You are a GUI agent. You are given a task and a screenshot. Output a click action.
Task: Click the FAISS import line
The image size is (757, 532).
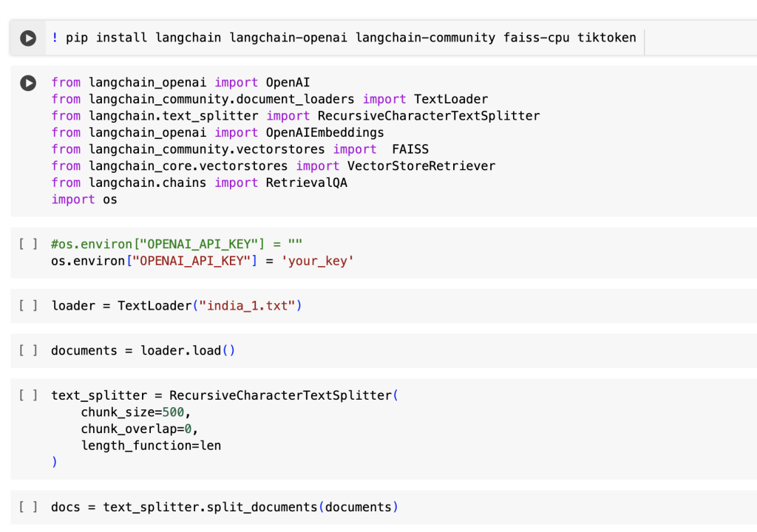click(240, 149)
